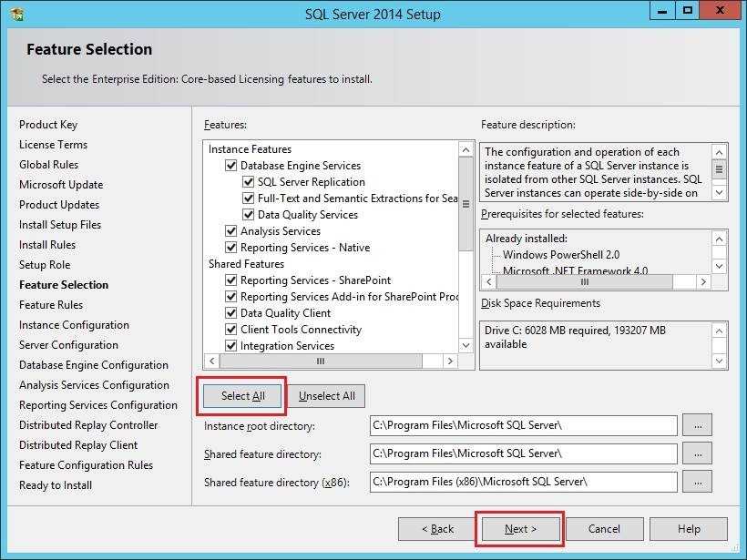The width and height of the screenshot is (747, 560).
Task: Click Feature Rules step in sidebar
Action: pyautogui.click(x=51, y=305)
